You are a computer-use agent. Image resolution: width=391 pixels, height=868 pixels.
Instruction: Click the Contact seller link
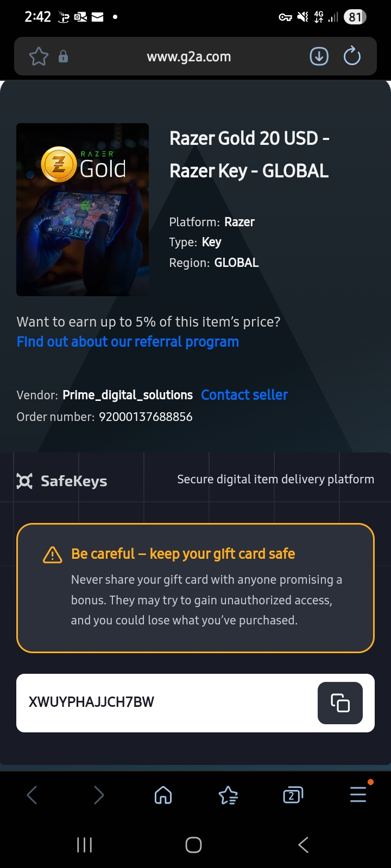(x=244, y=395)
